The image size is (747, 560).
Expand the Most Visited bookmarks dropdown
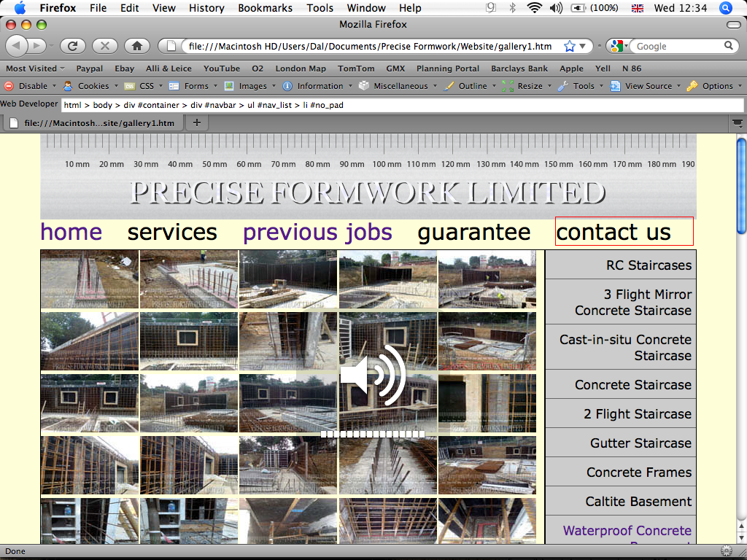click(x=35, y=69)
